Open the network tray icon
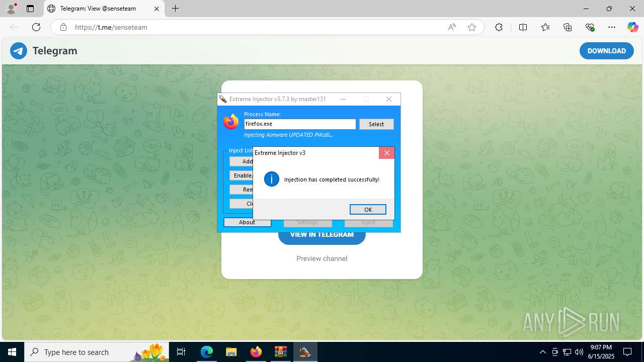The height and width of the screenshot is (362, 644). point(567,352)
